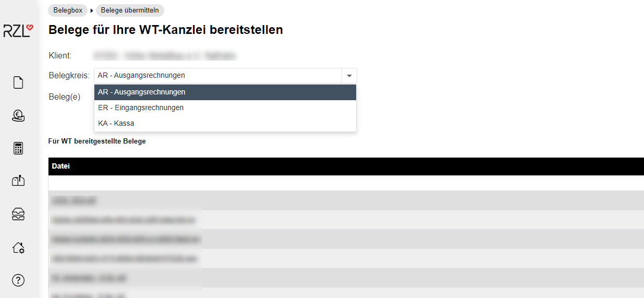Open the help question mark icon
The height and width of the screenshot is (298, 644).
point(18,280)
